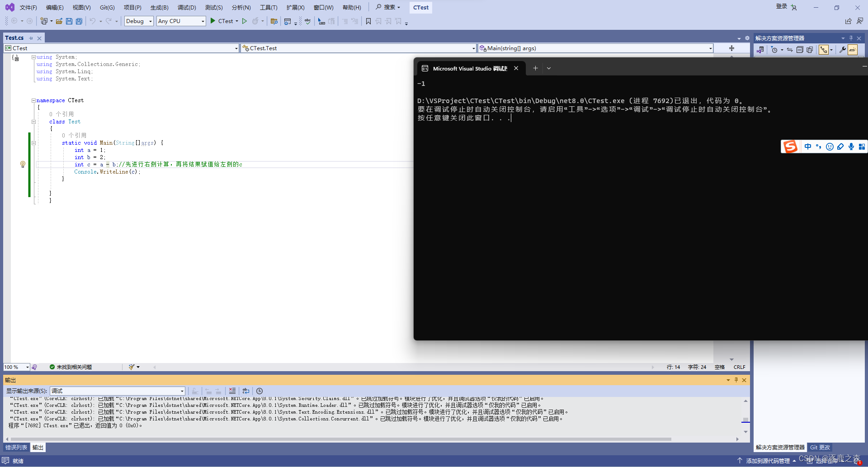Click the spell check abc icon
The height and width of the screenshot is (467, 868).
(308, 21)
